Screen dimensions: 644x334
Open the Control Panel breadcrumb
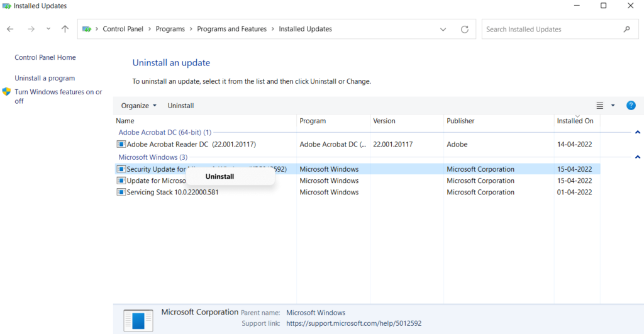pos(123,29)
